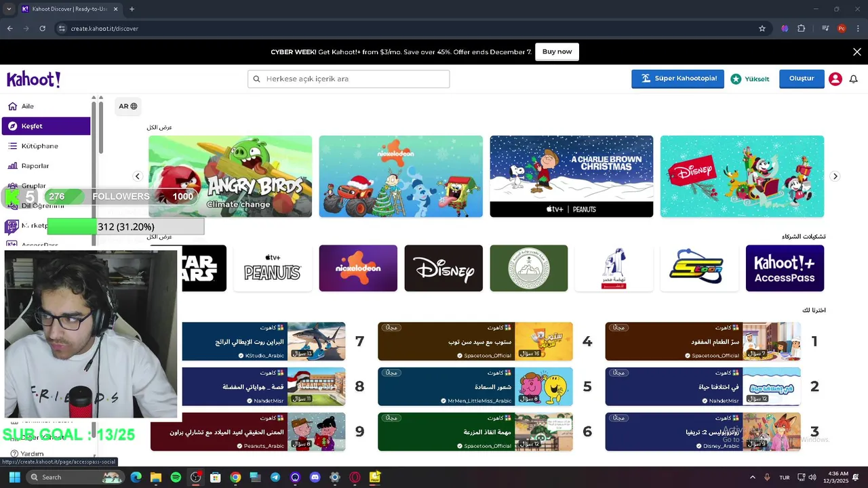The height and width of the screenshot is (488, 868).
Task: Dismiss the Cyber Week banner
Action: pos(857,52)
